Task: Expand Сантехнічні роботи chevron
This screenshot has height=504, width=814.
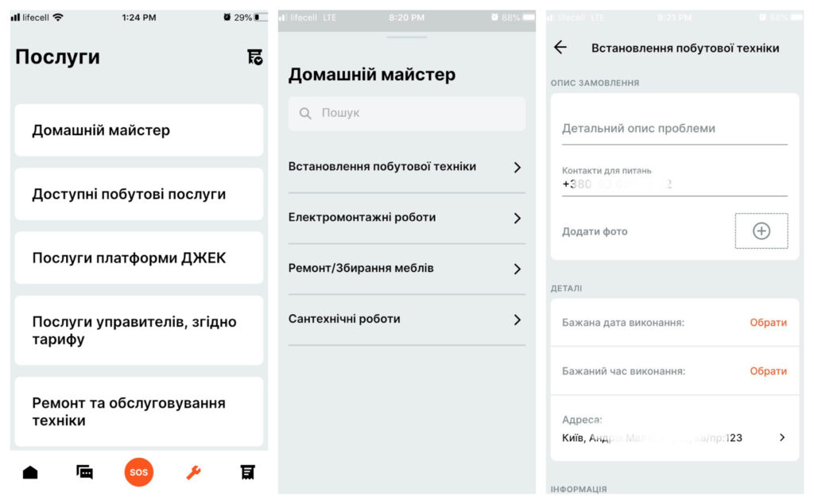Action: (517, 320)
